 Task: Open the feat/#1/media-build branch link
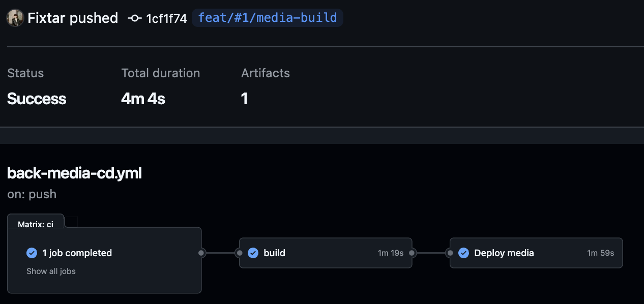pyautogui.click(x=268, y=18)
